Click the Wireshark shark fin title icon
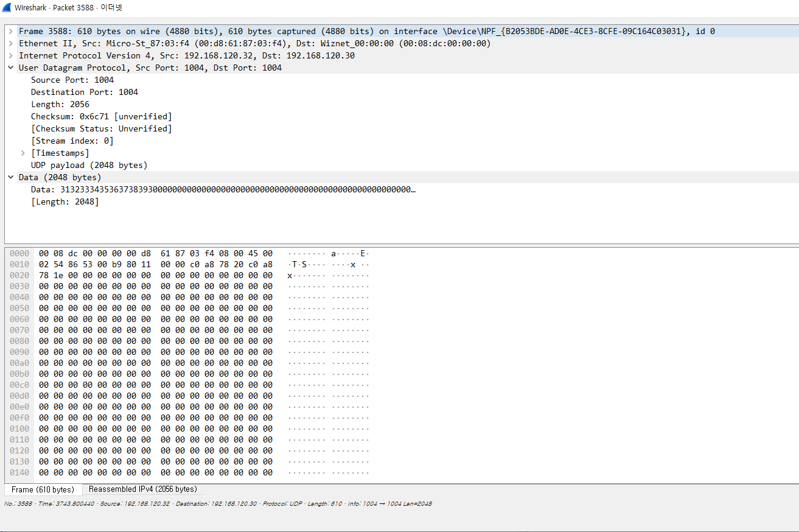Viewport: 799px width, 532px height. point(7,7)
